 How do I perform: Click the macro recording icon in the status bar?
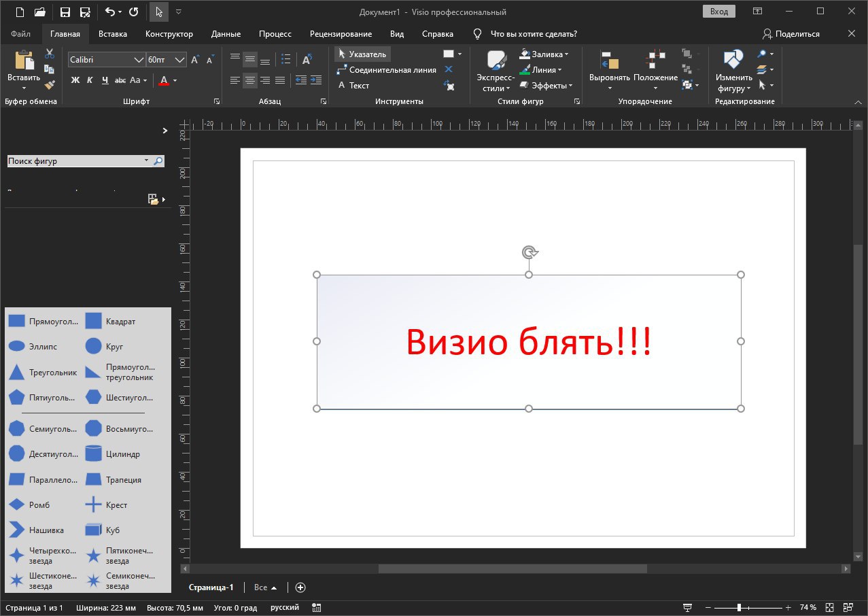(x=317, y=607)
